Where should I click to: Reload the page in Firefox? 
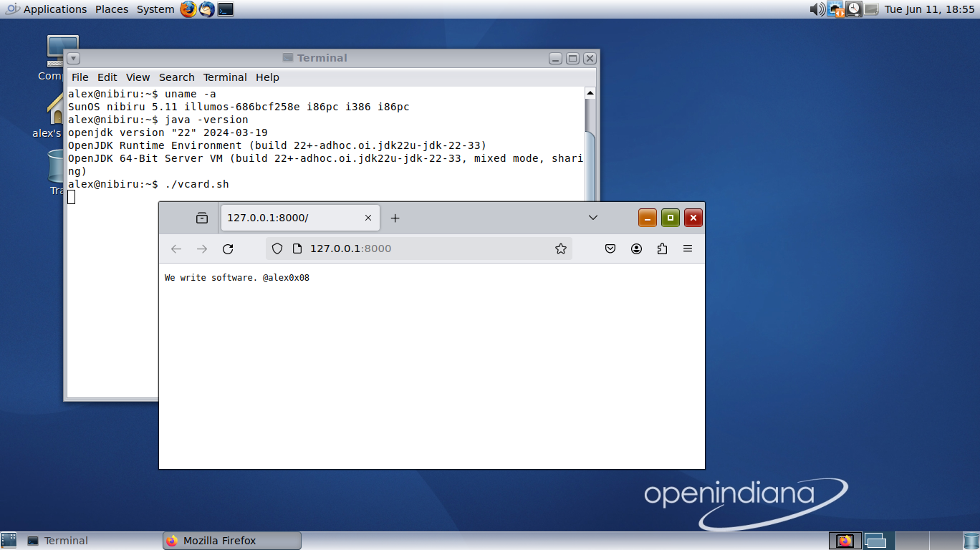tap(228, 249)
